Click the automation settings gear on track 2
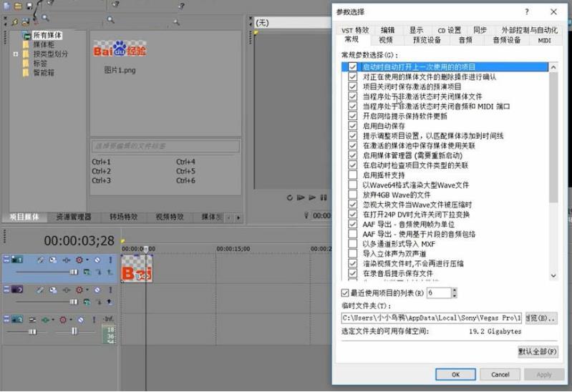This screenshot has width=572, height=392. pos(79,290)
